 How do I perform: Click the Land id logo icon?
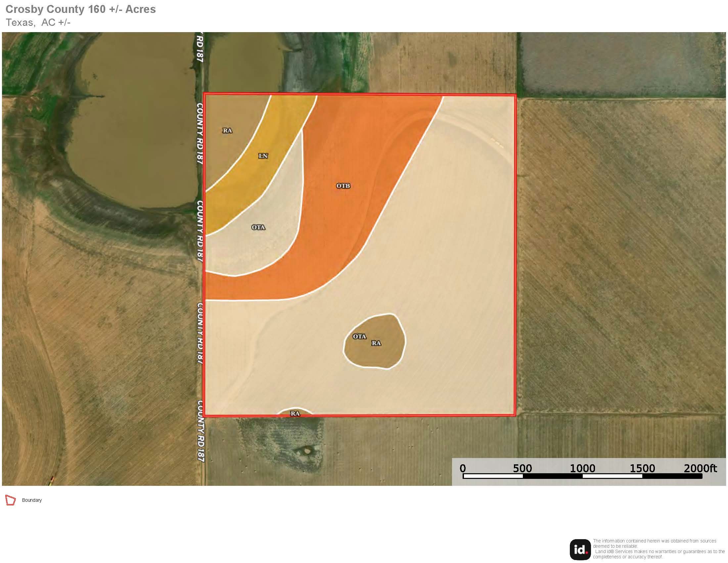point(580,549)
